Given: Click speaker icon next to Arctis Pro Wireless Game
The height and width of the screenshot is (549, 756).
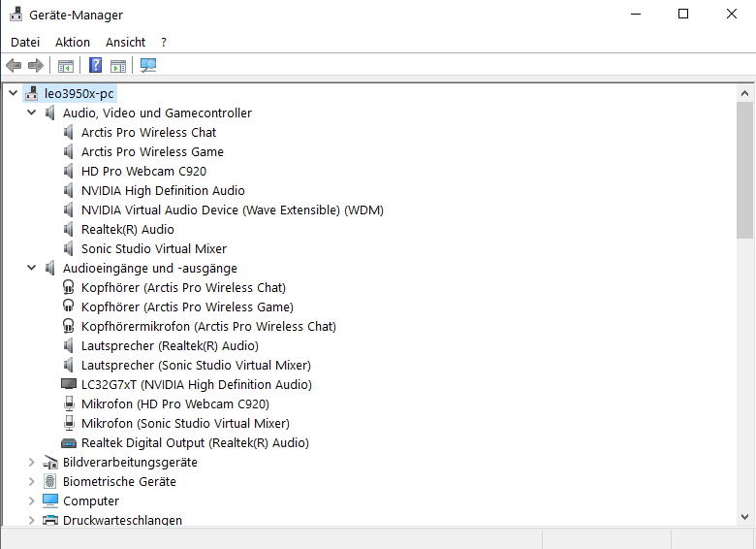Looking at the screenshot, I should click(69, 151).
